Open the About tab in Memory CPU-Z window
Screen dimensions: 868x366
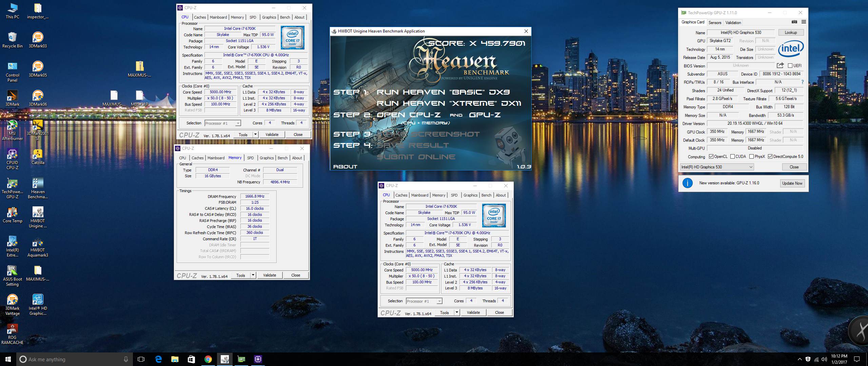click(x=297, y=158)
